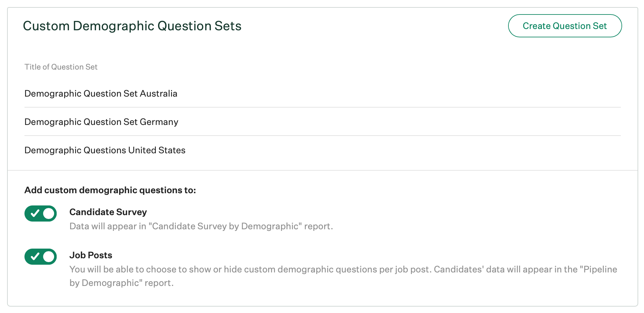Image resolution: width=644 pixels, height=313 pixels.
Task: Click the Job Posts label text
Action: pos(91,255)
